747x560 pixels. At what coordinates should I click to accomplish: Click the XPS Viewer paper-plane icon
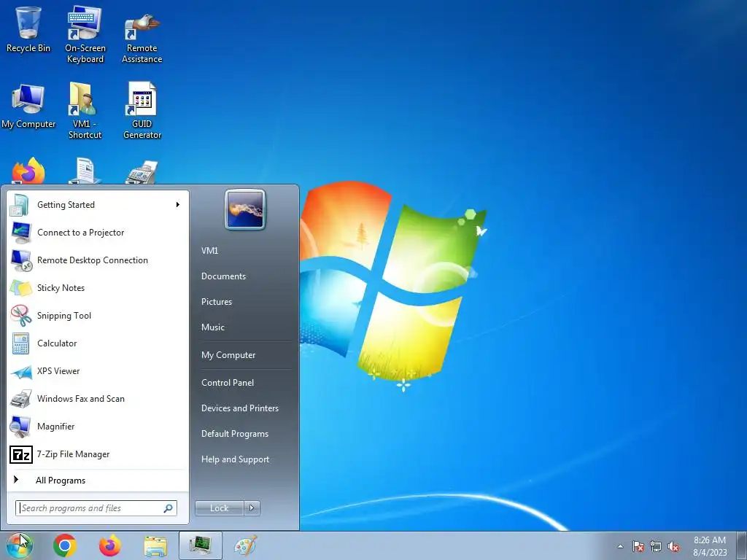(x=21, y=371)
